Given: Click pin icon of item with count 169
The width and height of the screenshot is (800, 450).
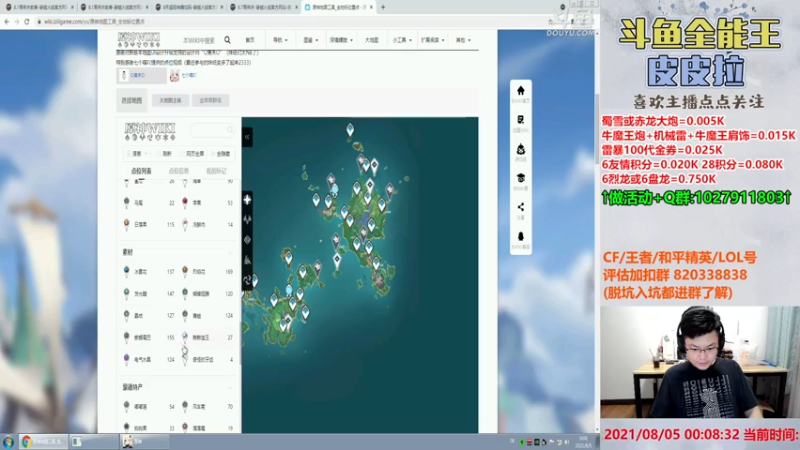Looking at the screenshot, I should (x=185, y=271).
